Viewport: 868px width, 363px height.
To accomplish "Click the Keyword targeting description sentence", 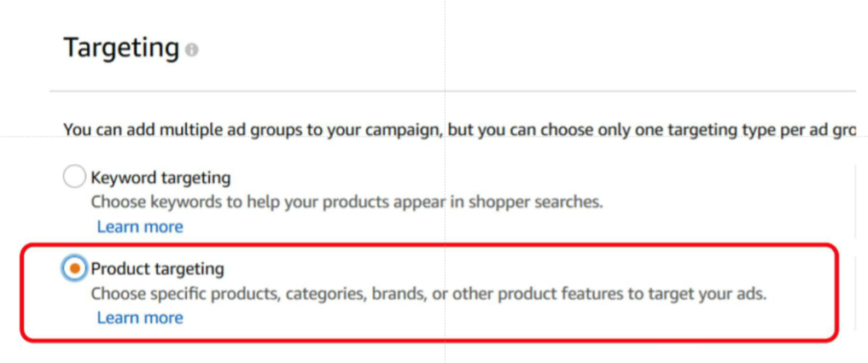I will click(x=347, y=202).
